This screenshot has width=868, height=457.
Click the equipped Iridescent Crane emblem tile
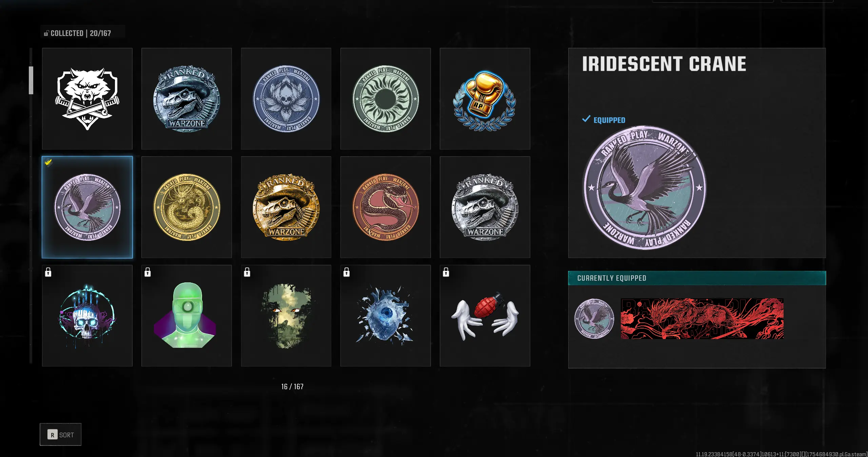click(87, 207)
